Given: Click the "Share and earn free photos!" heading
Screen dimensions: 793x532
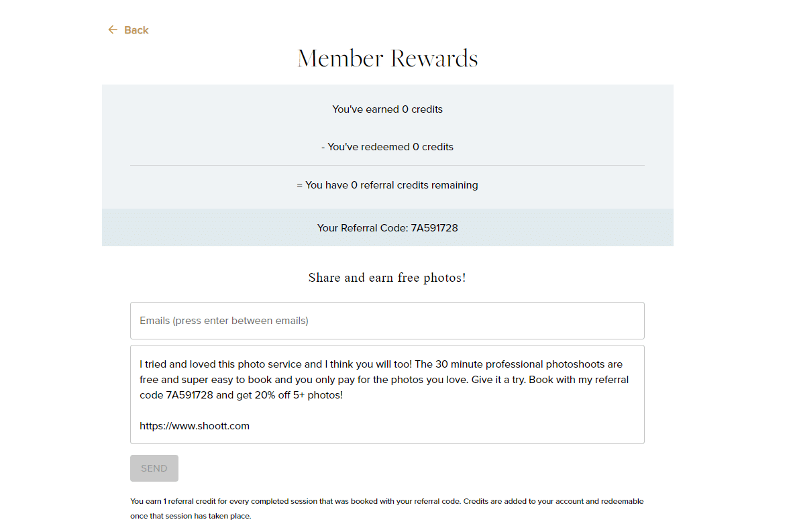Looking at the screenshot, I should coord(387,278).
